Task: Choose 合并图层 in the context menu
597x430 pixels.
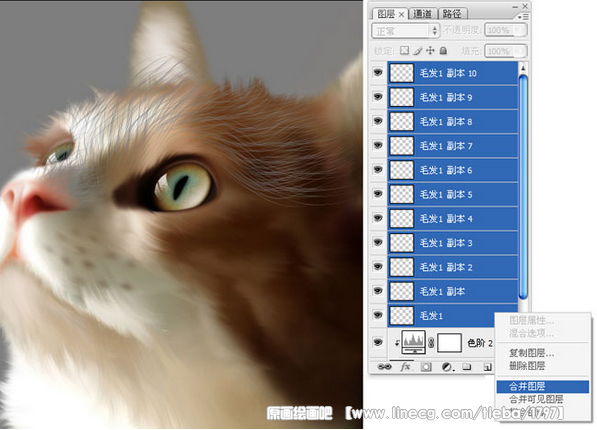Action: (543, 387)
